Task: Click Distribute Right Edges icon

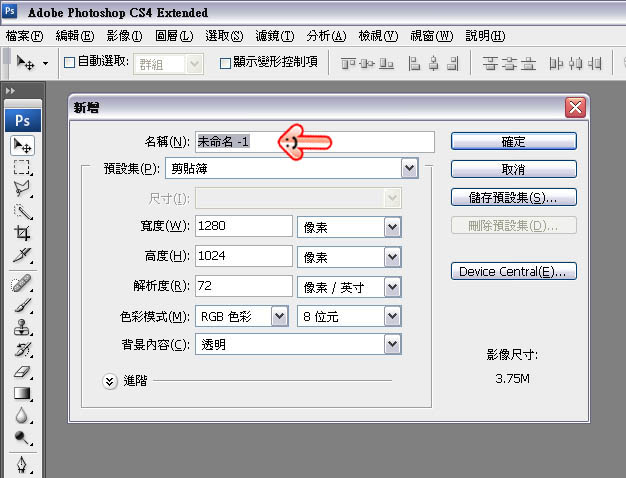Action: tap(595, 63)
